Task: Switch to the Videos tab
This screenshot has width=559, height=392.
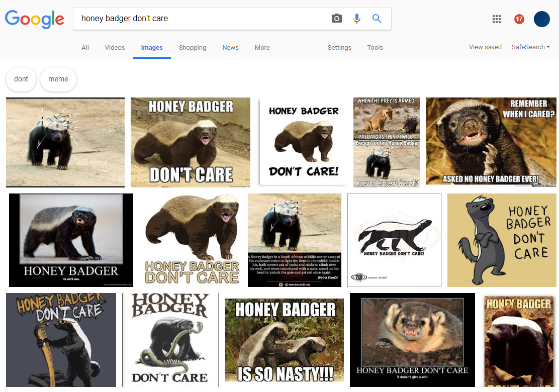Action: coord(115,48)
